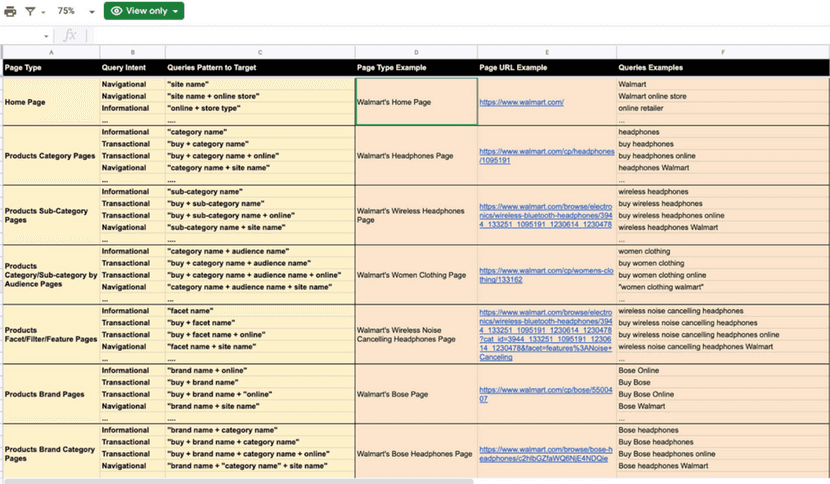Open the womens-clothing Walmart URL link

tap(545, 275)
